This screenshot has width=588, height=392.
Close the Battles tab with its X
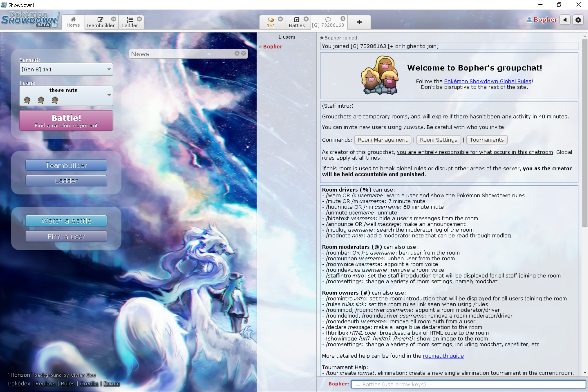(x=306, y=19)
